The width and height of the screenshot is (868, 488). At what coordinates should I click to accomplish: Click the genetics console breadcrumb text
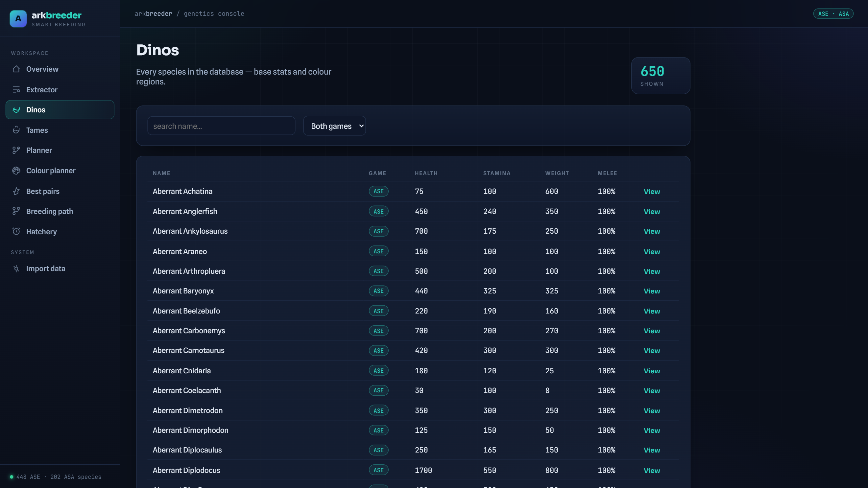(x=214, y=13)
